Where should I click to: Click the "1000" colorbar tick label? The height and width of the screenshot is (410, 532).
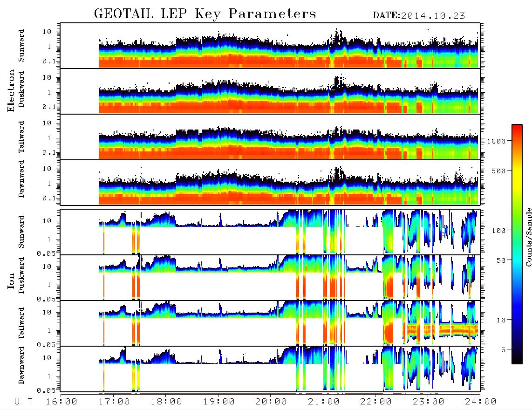(497, 141)
